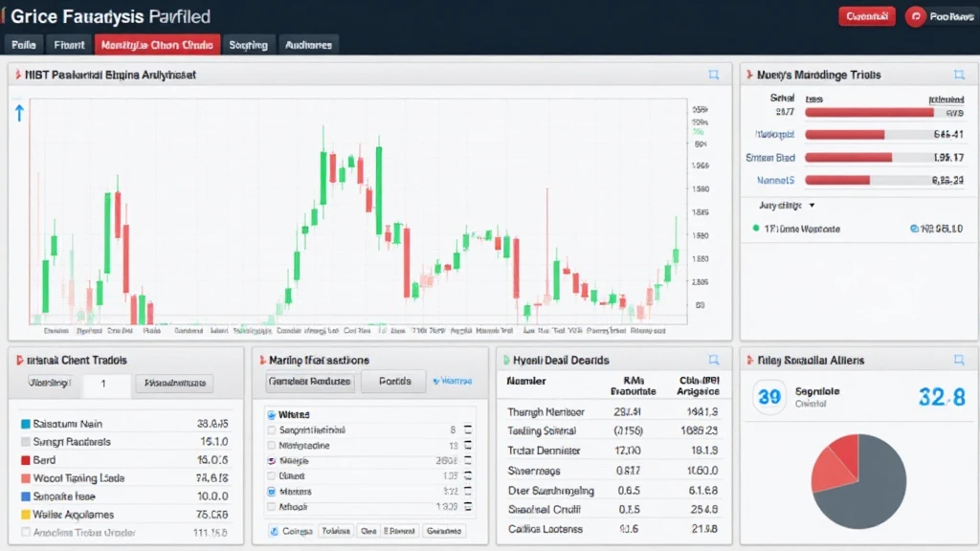Check the Cianed checkbox
This screenshot has width=980, height=551.
(271, 476)
